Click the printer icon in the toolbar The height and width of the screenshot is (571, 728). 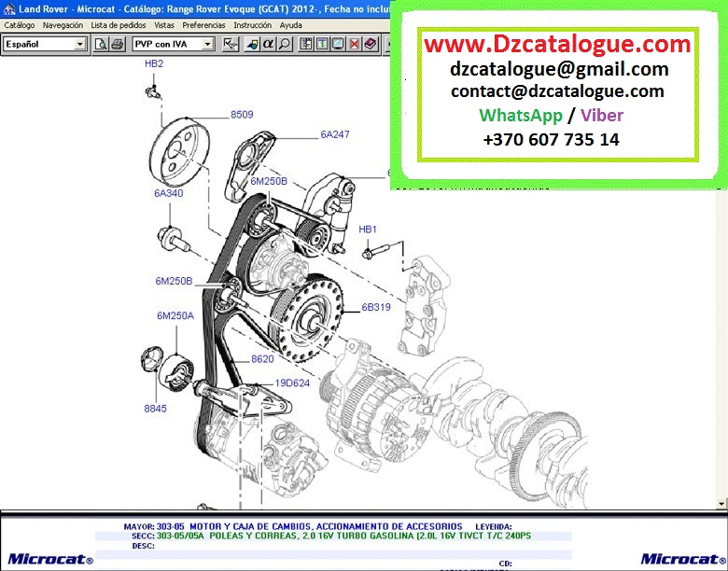pos(117,44)
